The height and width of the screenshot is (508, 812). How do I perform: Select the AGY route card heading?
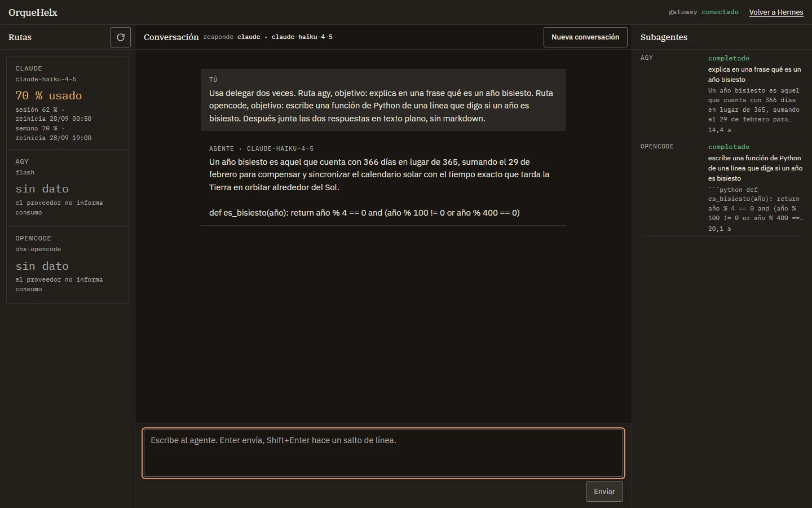tap(22, 161)
